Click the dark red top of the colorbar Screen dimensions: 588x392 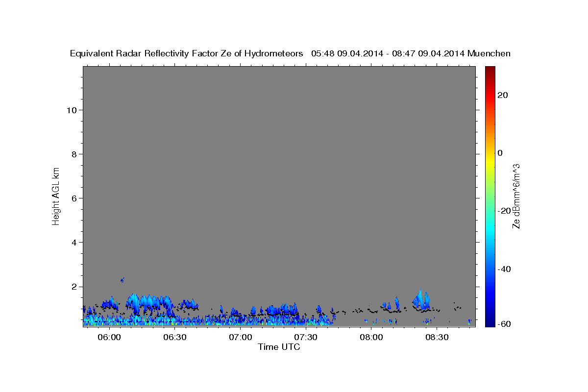point(490,70)
